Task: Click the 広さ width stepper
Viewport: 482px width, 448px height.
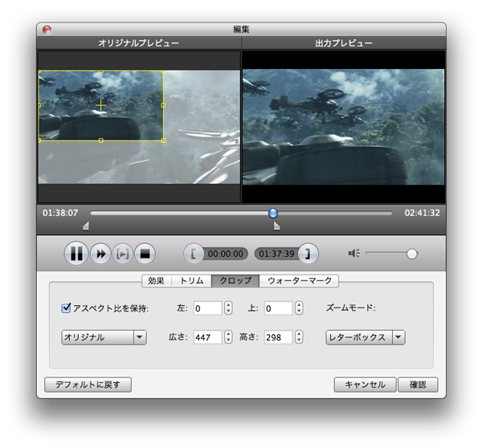Action: click(x=228, y=336)
